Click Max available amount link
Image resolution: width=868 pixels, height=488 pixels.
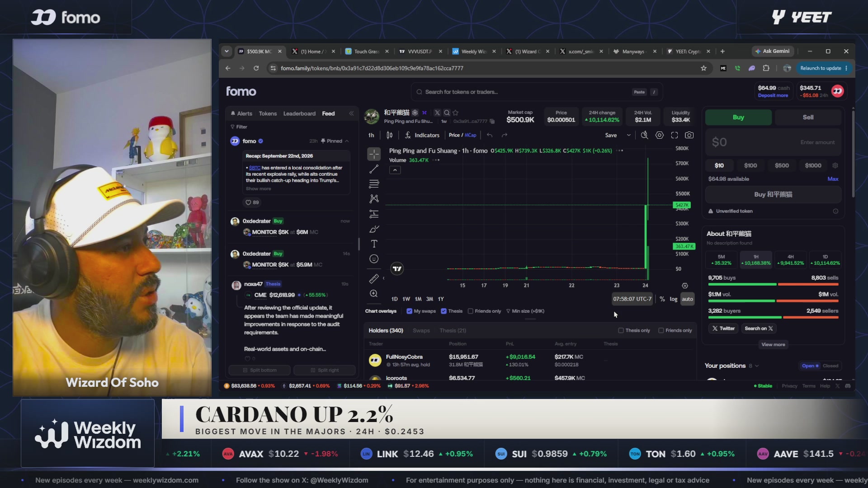pos(833,179)
